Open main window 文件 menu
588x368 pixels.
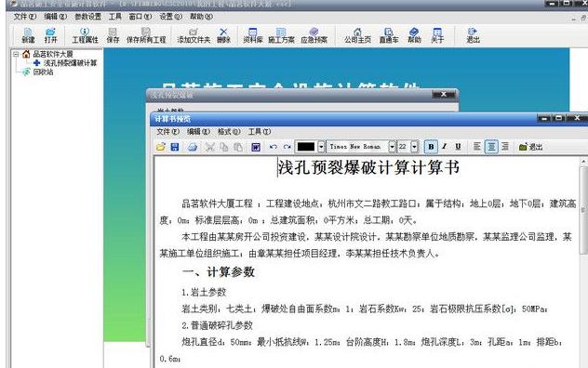pyautogui.click(x=25, y=17)
